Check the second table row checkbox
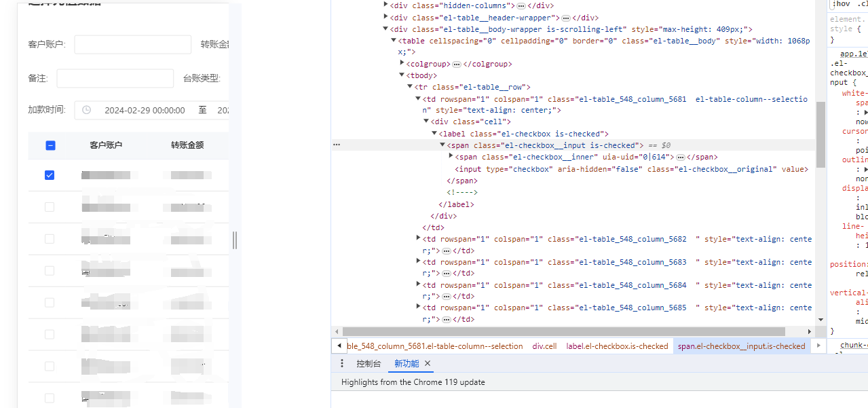This screenshot has width=868, height=408. tap(50, 207)
